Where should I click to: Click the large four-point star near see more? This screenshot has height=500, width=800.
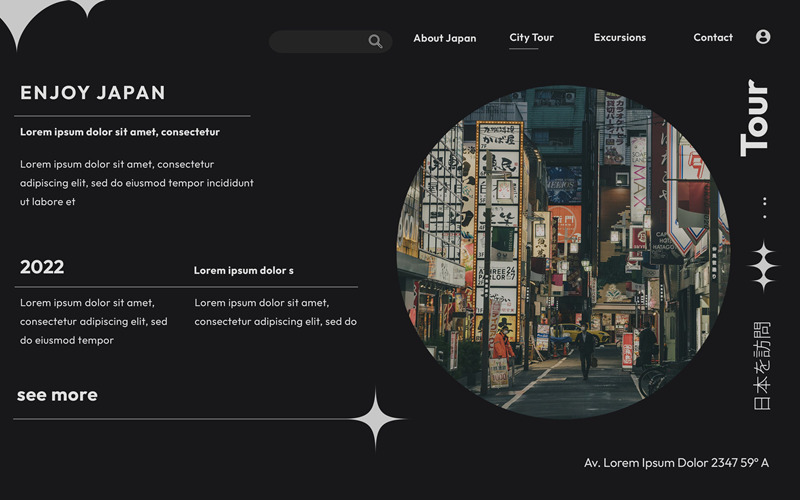(376, 419)
